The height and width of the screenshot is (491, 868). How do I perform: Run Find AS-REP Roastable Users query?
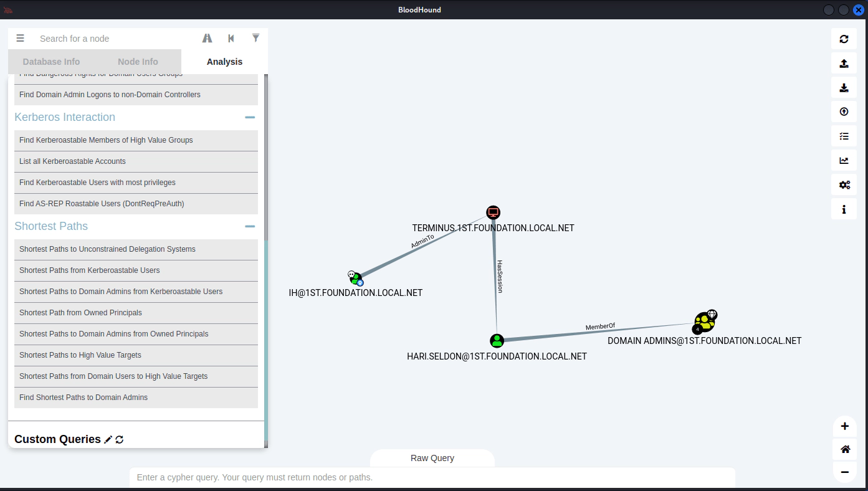tap(136, 204)
